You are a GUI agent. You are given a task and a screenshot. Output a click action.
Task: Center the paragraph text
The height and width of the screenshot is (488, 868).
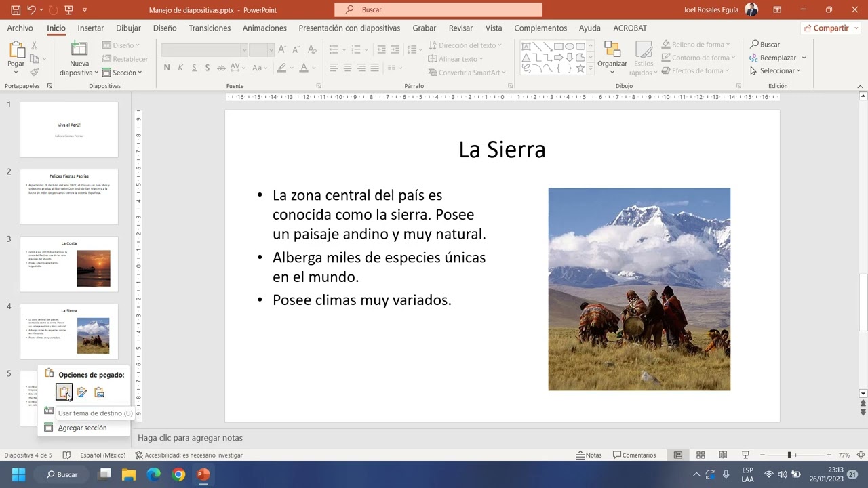click(x=347, y=68)
